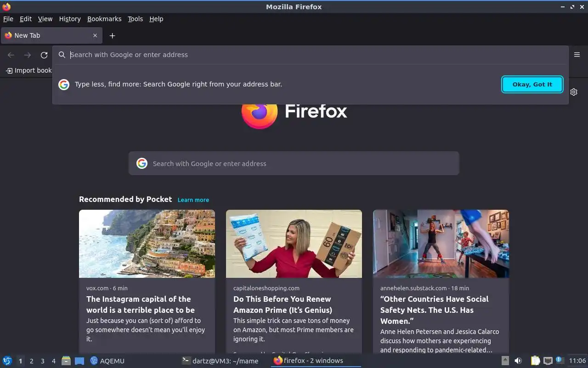Open the Bookmarks menu

pos(104,19)
